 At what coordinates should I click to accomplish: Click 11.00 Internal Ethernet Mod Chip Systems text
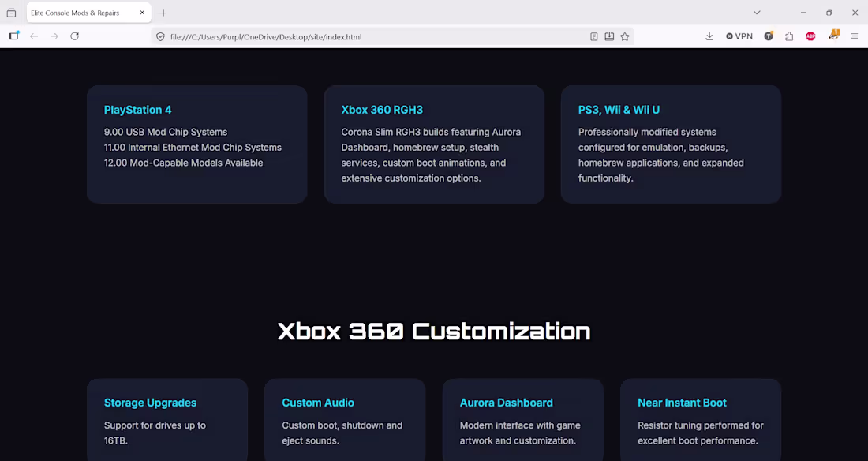[193, 148]
